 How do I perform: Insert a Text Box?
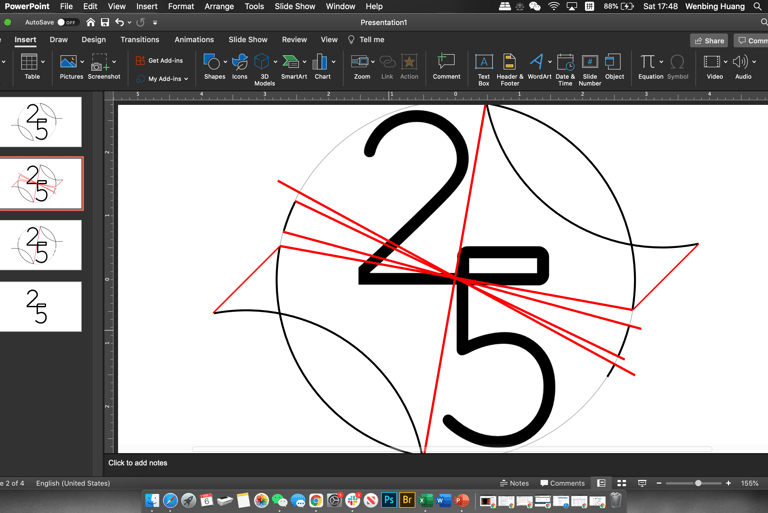pyautogui.click(x=484, y=70)
